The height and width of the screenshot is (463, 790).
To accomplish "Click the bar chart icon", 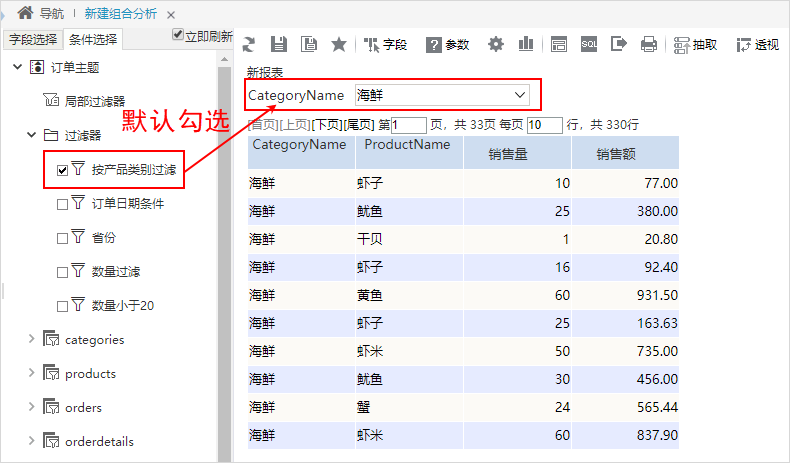I will tap(525, 44).
